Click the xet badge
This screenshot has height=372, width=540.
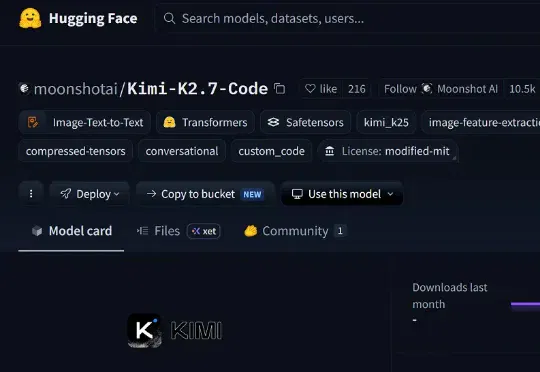coord(204,231)
